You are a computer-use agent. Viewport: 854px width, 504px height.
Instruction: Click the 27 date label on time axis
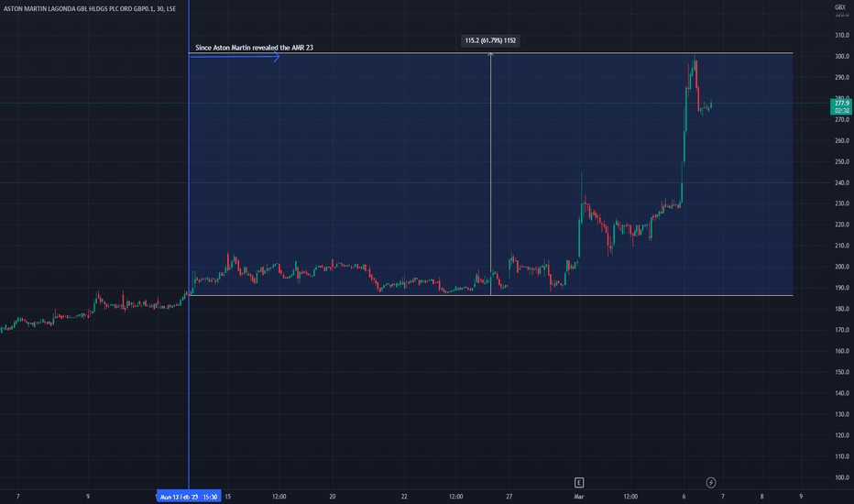pyautogui.click(x=509, y=497)
